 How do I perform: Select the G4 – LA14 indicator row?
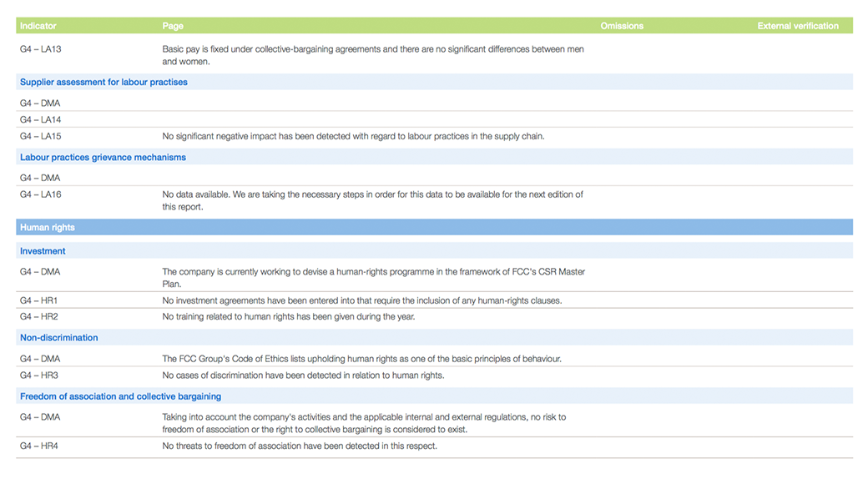coord(41,119)
